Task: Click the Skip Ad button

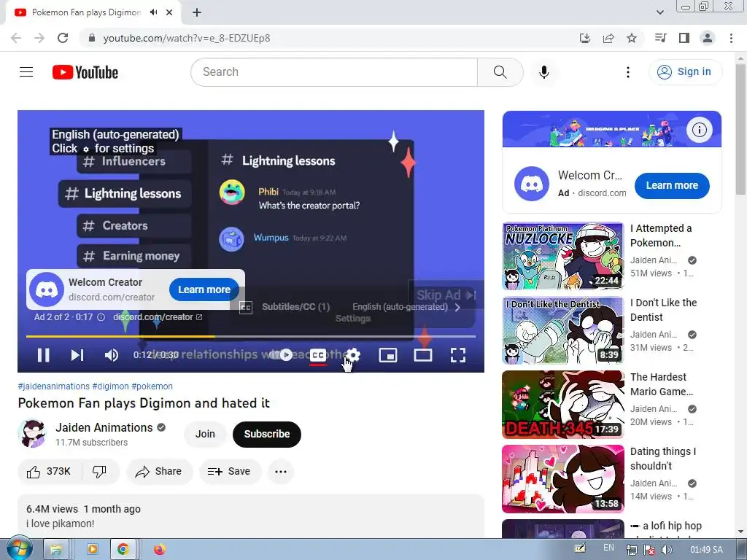Action: (x=446, y=295)
